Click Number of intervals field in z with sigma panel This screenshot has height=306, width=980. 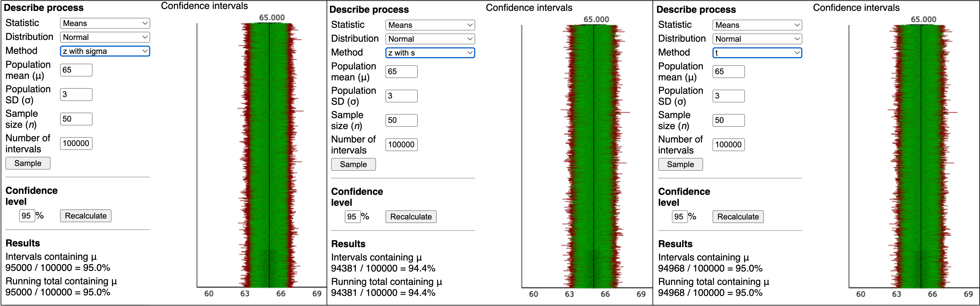point(76,143)
